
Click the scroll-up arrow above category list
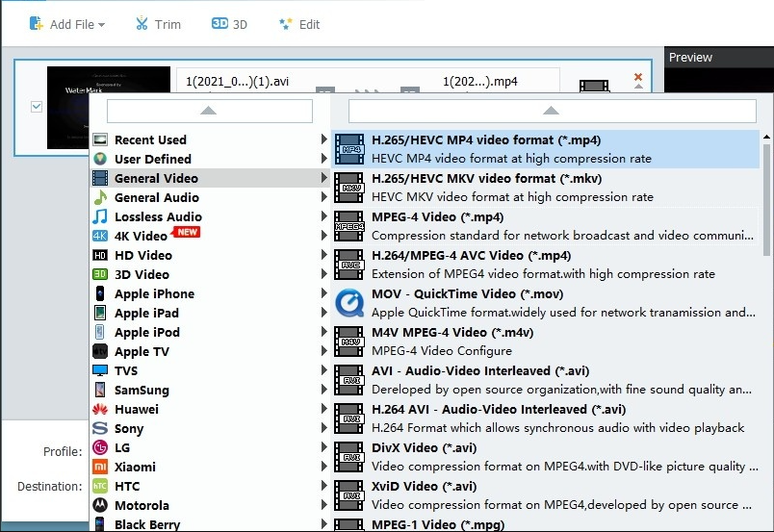pos(209,111)
